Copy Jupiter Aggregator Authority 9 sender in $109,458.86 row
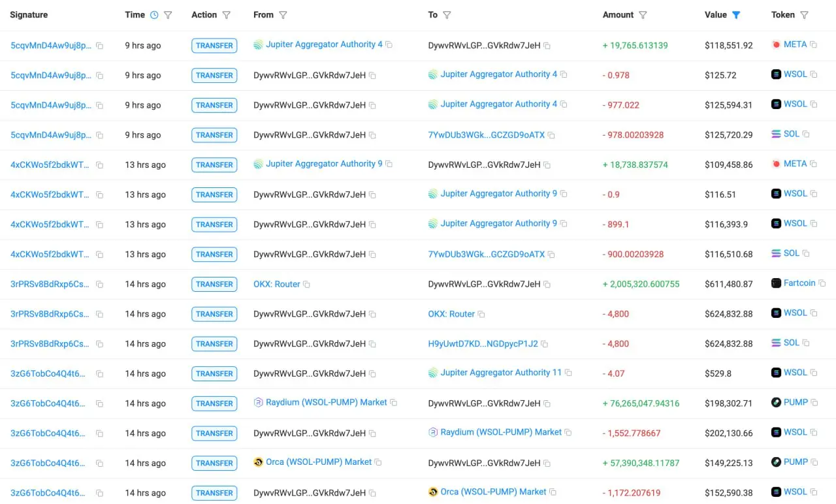This screenshot has width=836, height=504. tap(389, 164)
